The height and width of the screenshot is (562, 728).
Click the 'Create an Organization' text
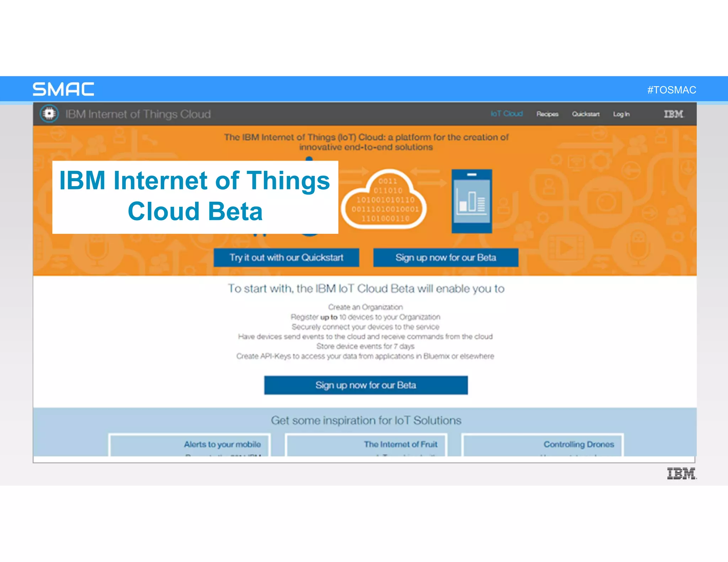point(365,307)
